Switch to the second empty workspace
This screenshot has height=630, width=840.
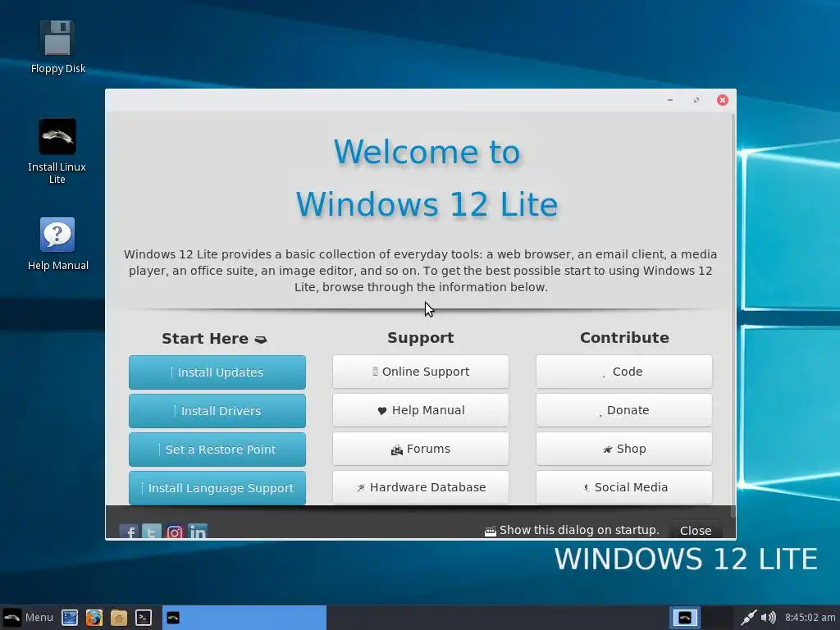pos(717,618)
